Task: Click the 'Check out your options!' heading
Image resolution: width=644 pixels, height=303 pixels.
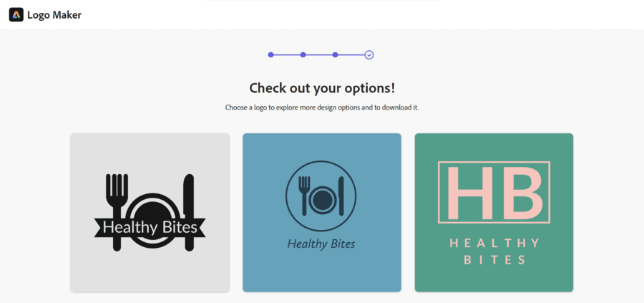Action: tap(322, 88)
